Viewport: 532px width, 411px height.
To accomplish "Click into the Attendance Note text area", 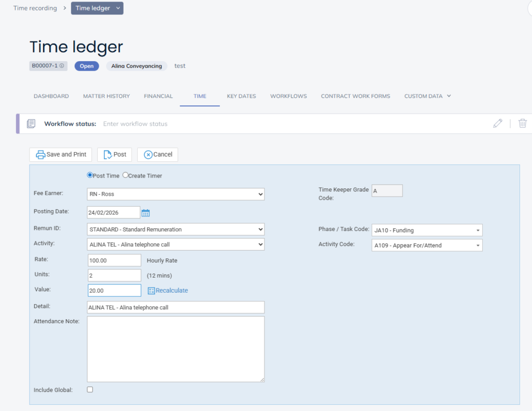I will 176,349.
